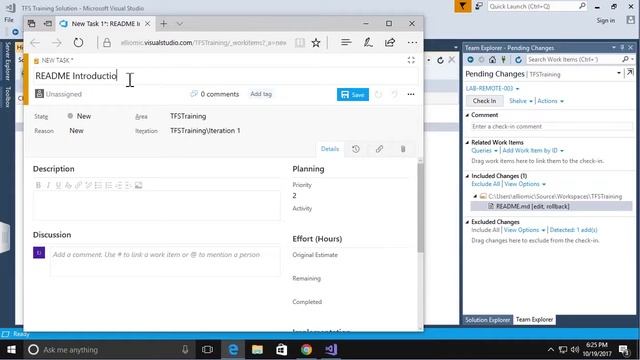Open the Server Explorer side tab

pyautogui.click(x=7, y=61)
